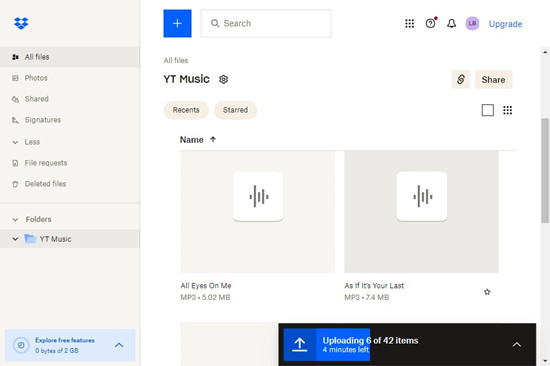Open the help question mark icon

pos(430,24)
